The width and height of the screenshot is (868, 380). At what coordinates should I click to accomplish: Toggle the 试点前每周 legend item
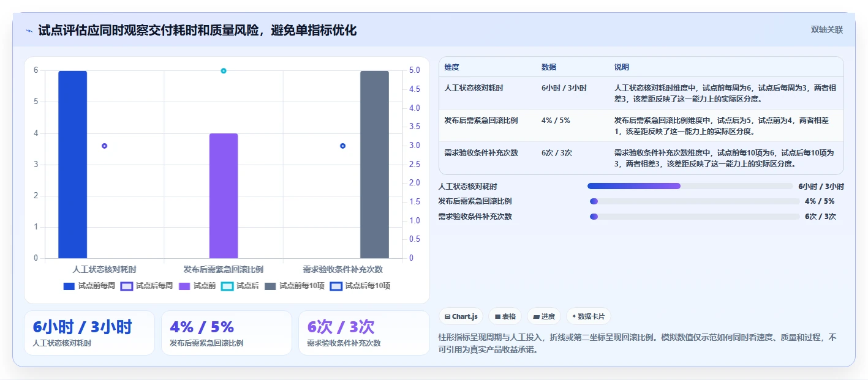coord(89,286)
